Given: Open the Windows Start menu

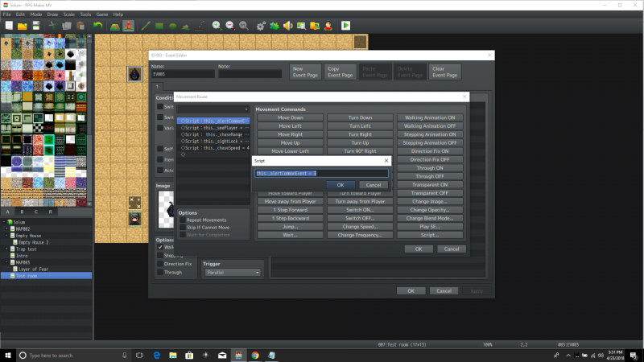Looking at the screenshot, I should [x=8, y=356].
